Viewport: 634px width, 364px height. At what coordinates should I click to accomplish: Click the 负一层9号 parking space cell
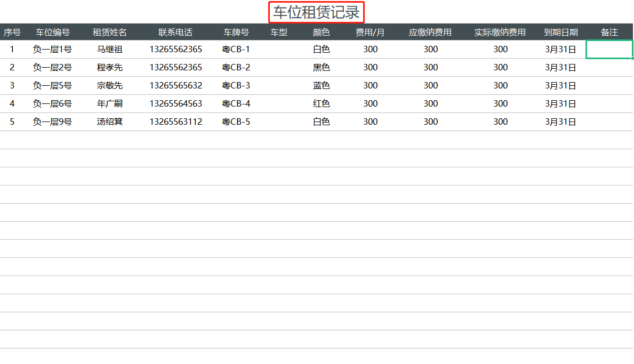(52, 122)
